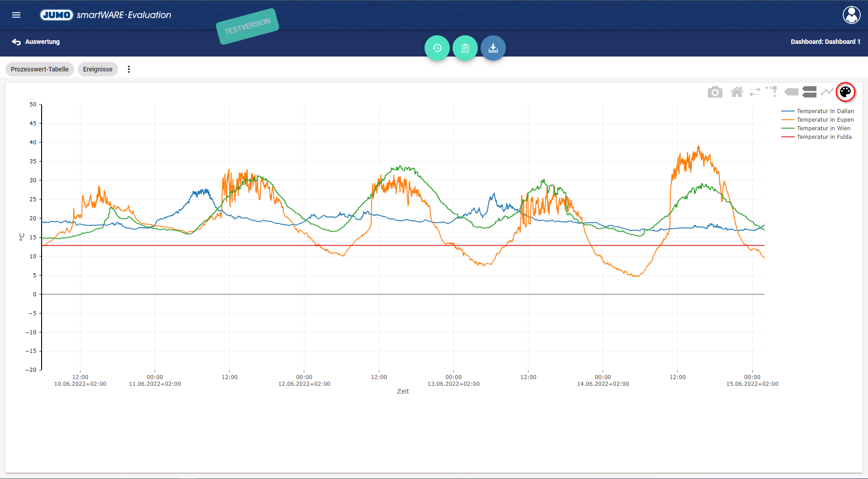Click the user account profile icon
This screenshot has height=479, width=868.
pos(851,15)
